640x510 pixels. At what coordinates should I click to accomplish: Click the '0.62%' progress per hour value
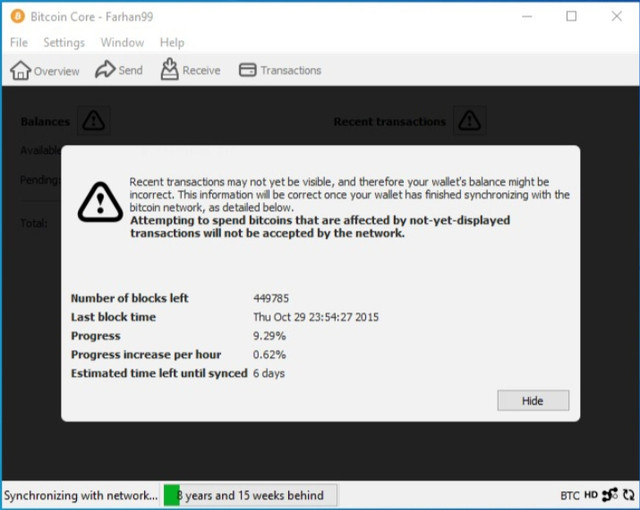pos(269,355)
